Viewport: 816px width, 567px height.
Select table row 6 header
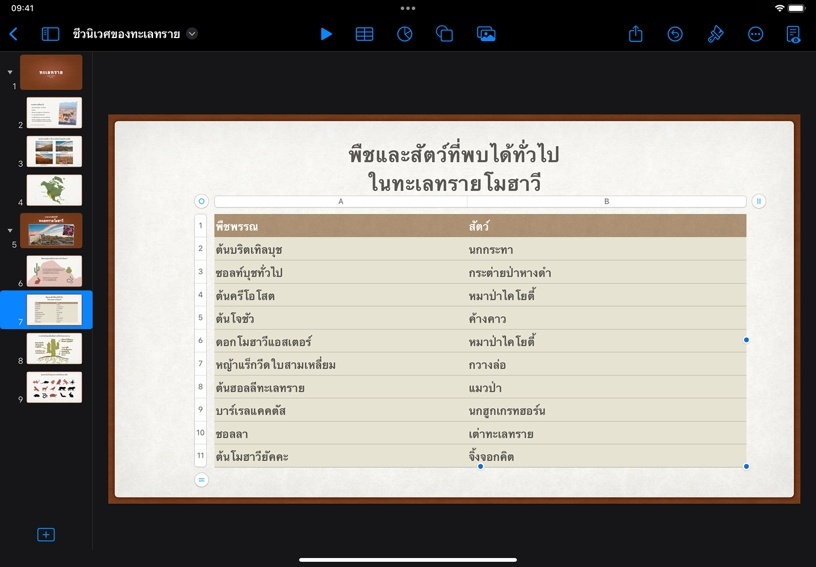pos(201,341)
